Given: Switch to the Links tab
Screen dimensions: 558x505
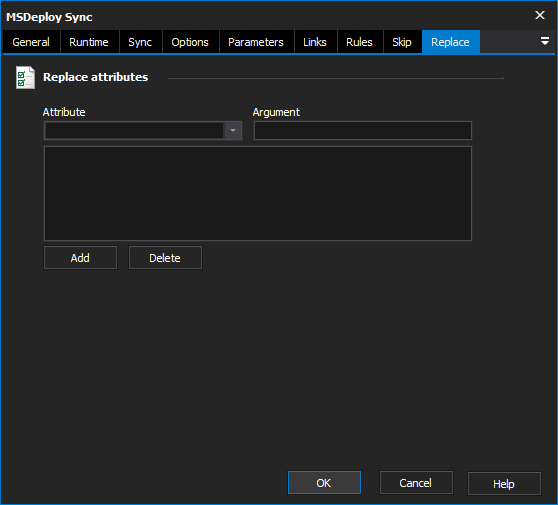Looking at the screenshot, I should pyautogui.click(x=315, y=42).
